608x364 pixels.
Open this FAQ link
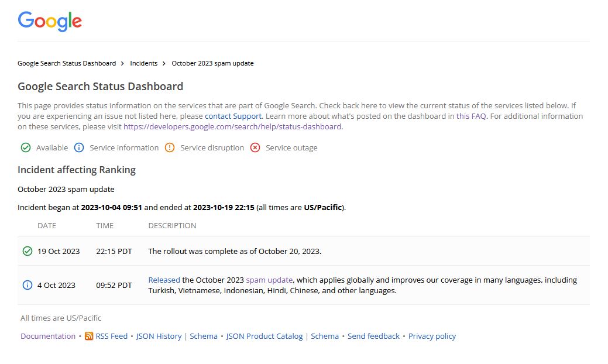tap(471, 116)
